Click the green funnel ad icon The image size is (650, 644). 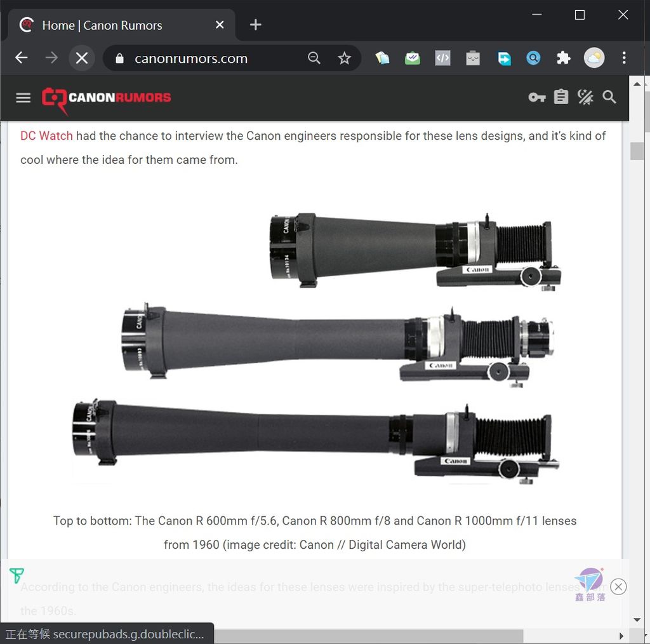pos(17,575)
